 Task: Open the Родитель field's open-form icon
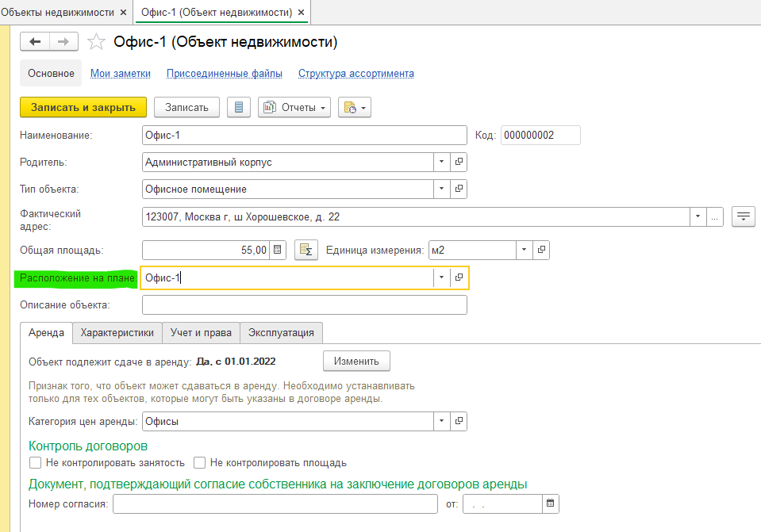[x=459, y=162]
